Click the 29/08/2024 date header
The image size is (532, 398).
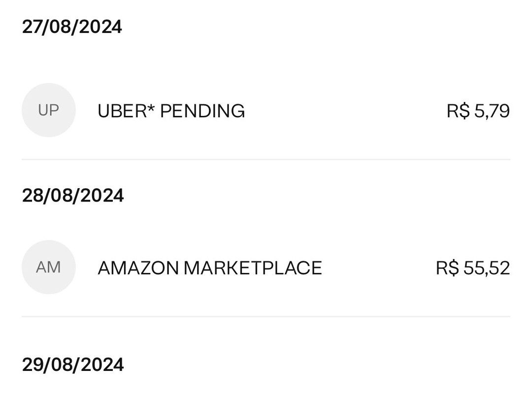click(73, 365)
